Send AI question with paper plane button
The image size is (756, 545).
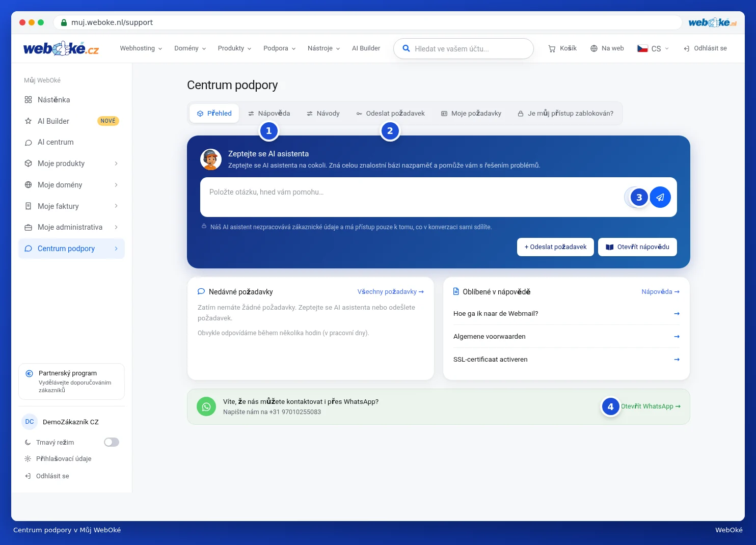[x=660, y=197]
